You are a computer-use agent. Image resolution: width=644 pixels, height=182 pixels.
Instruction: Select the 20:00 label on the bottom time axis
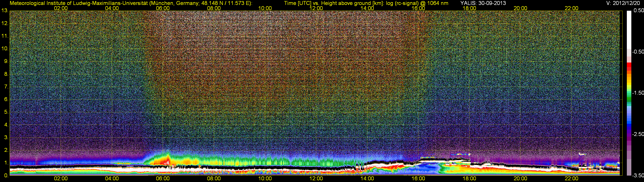click(521, 179)
